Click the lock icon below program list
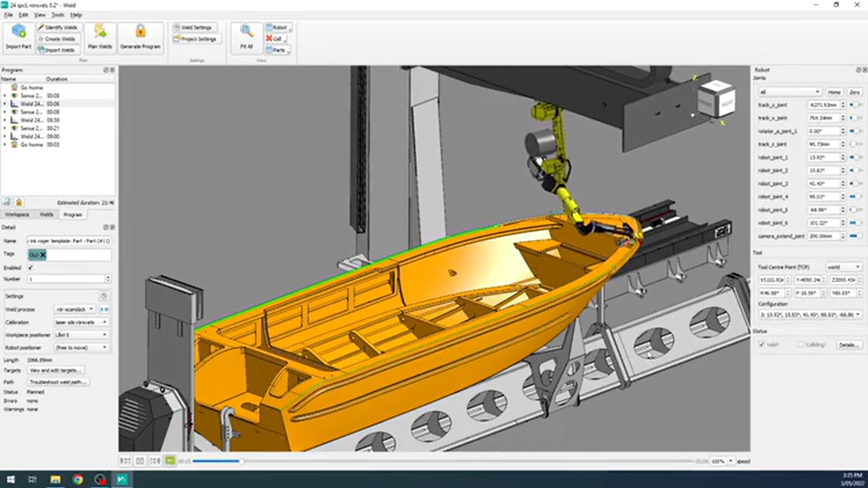868x488 pixels. (x=19, y=202)
